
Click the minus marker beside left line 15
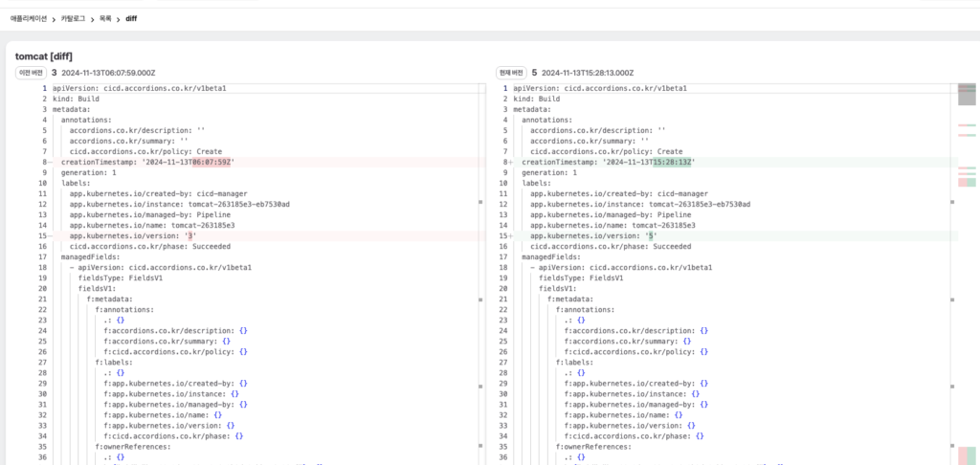(50, 236)
